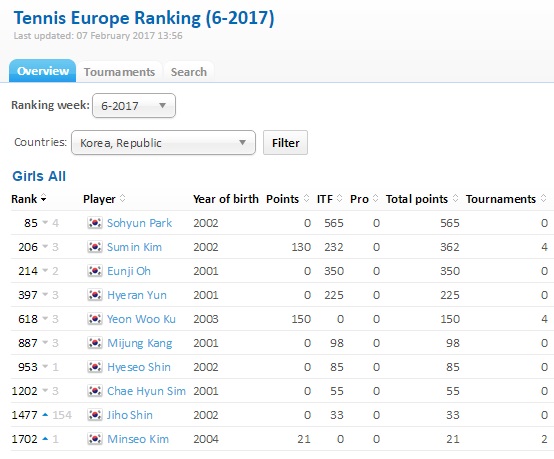Click Korean flag icon beside Sumin Kim
This screenshot has width=554, height=459.
coord(95,247)
